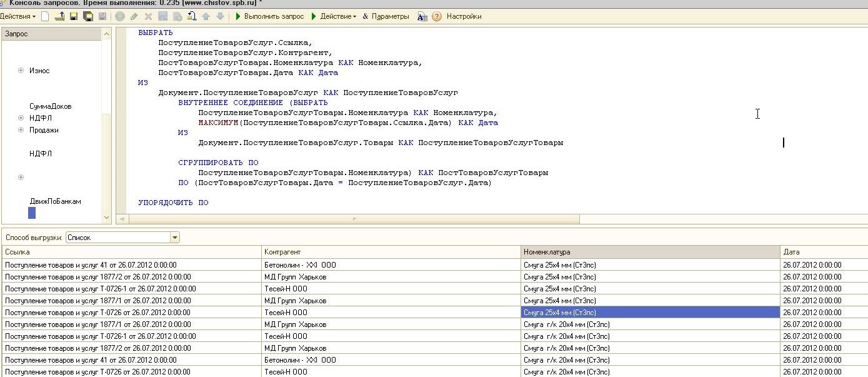Viewport: 868px width, 377px height.
Task: Click Смуга г/к 20x4 мм cell in the Т-0726-1 row
Action: click(651, 336)
